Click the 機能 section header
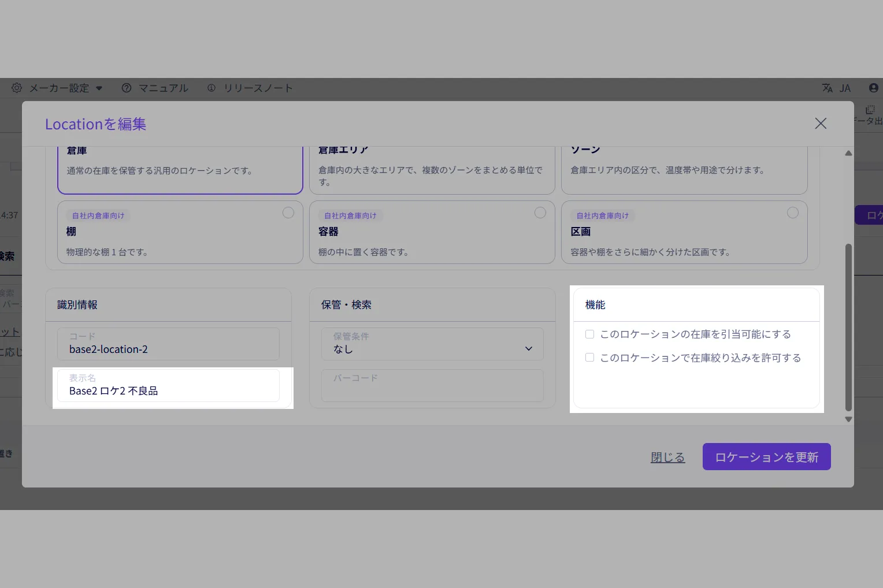The width and height of the screenshot is (883, 588). pos(595,304)
